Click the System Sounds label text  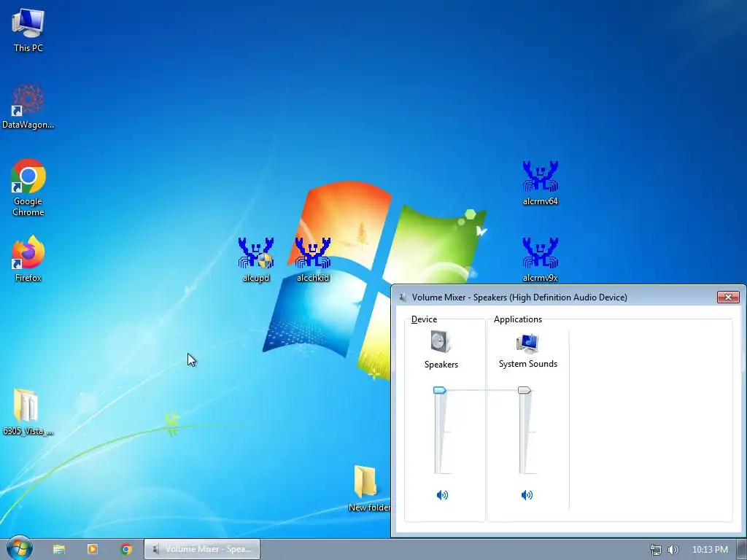[528, 364]
